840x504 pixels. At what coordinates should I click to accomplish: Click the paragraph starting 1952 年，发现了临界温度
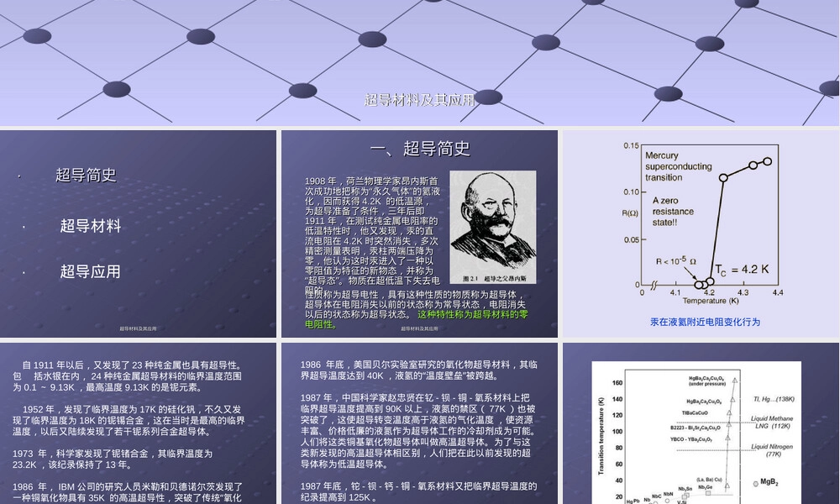pos(129,420)
